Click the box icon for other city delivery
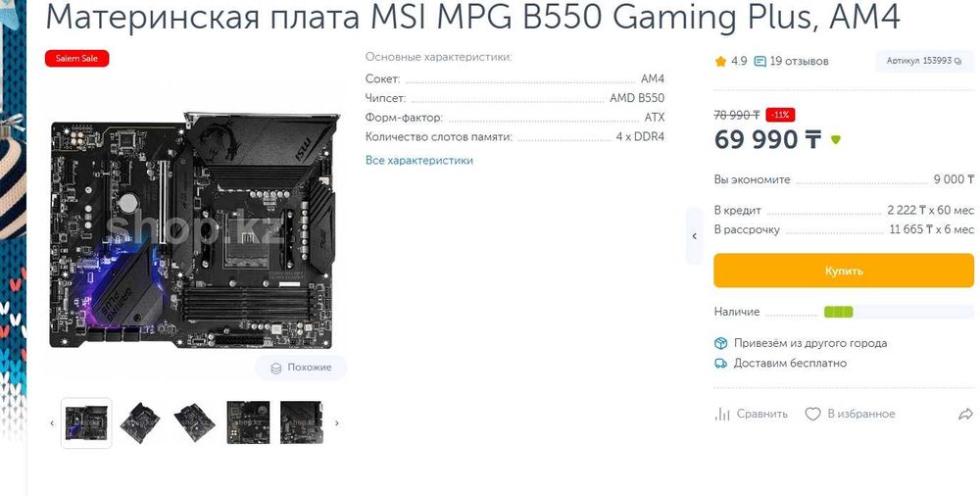The width and height of the screenshot is (980, 496). click(x=720, y=343)
